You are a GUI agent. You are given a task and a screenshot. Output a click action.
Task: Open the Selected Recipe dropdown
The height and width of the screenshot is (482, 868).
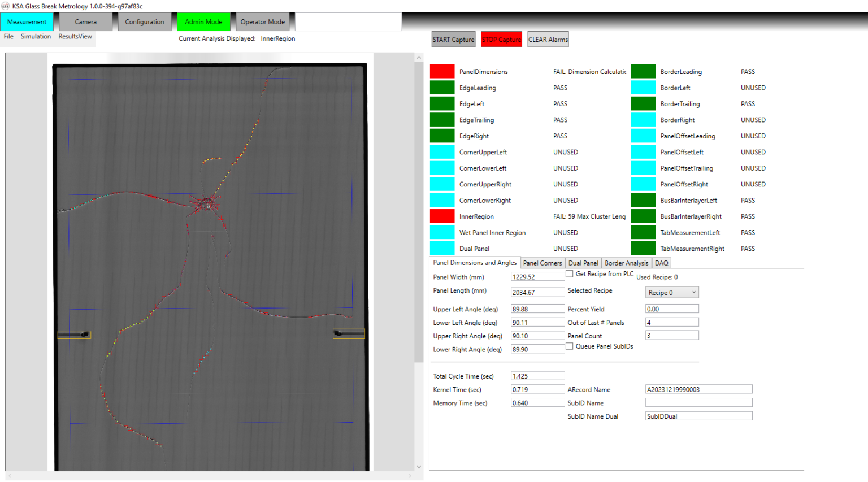pyautogui.click(x=672, y=292)
